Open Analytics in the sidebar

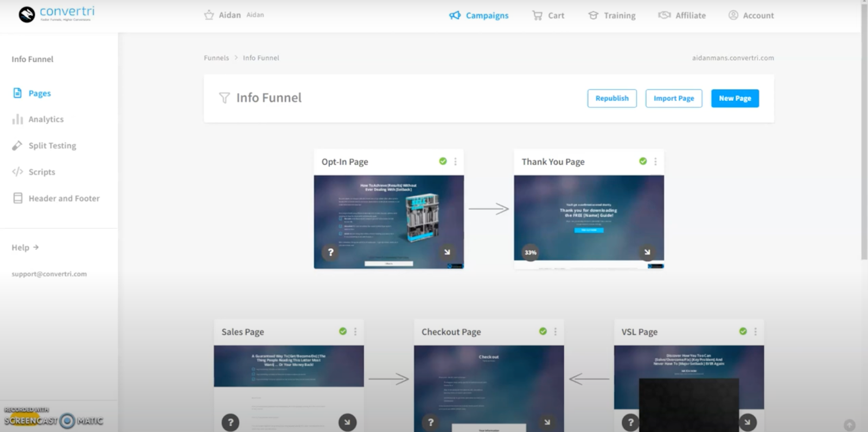(x=46, y=119)
